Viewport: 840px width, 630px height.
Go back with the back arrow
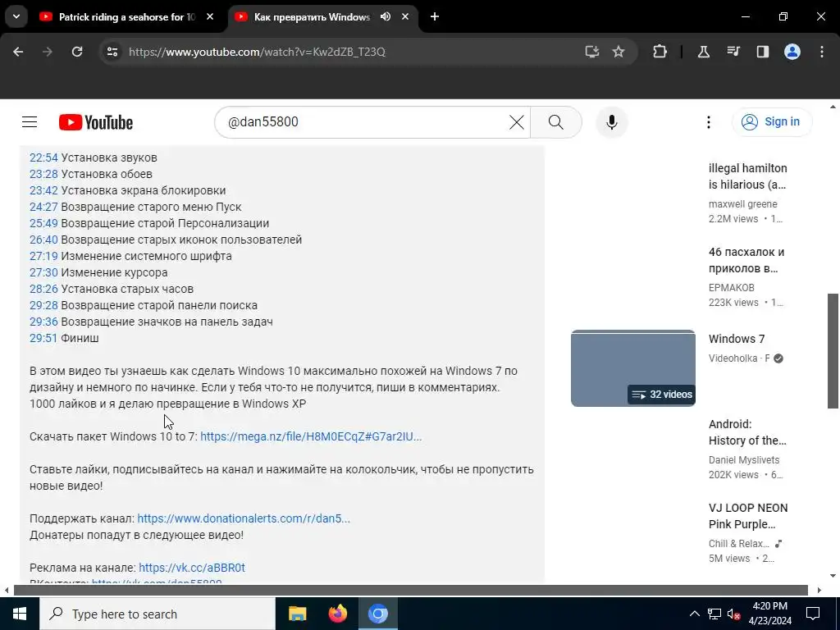click(18, 52)
